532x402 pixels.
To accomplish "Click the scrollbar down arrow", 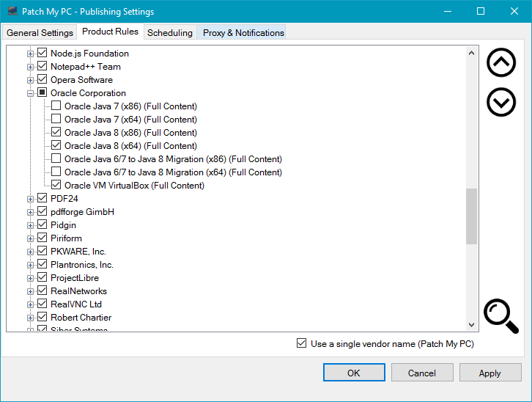I will (471, 324).
